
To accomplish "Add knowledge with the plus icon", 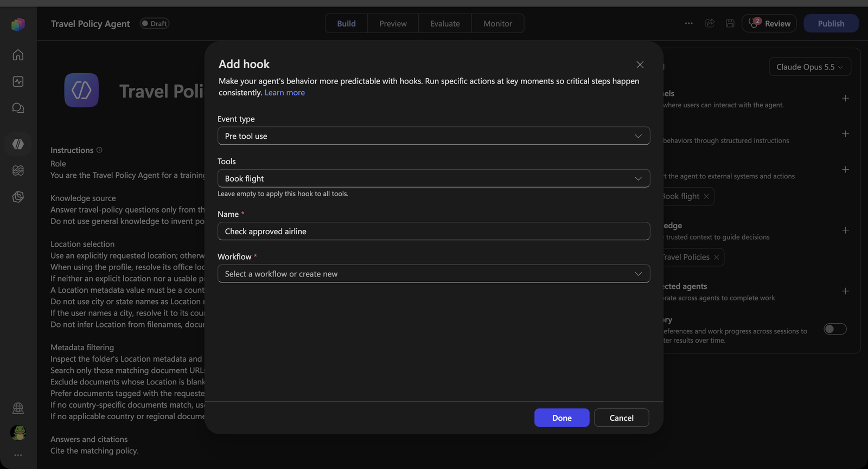I will 845,230.
